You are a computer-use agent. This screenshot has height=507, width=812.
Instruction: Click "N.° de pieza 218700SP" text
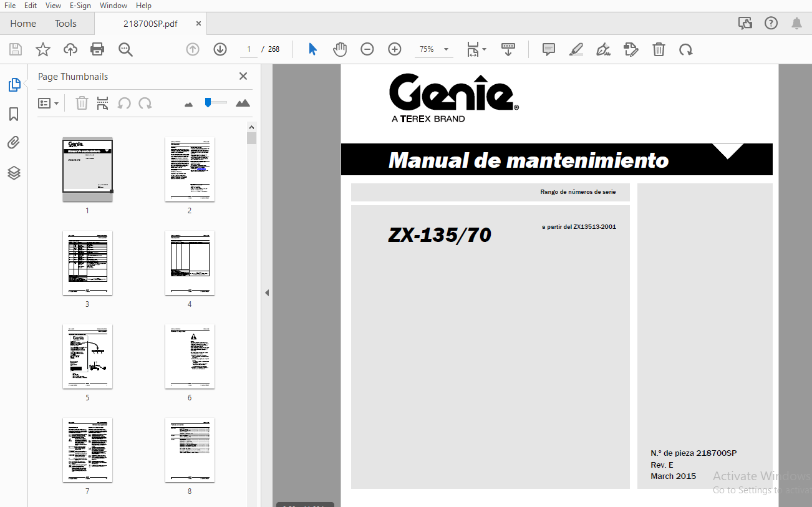click(x=694, y=453)
